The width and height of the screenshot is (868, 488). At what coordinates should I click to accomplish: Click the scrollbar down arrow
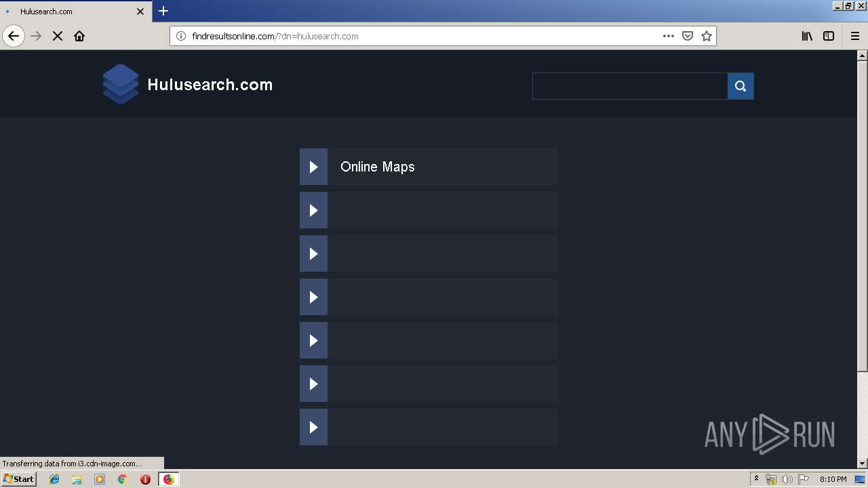pyautogui.click(x=863, y=464)
